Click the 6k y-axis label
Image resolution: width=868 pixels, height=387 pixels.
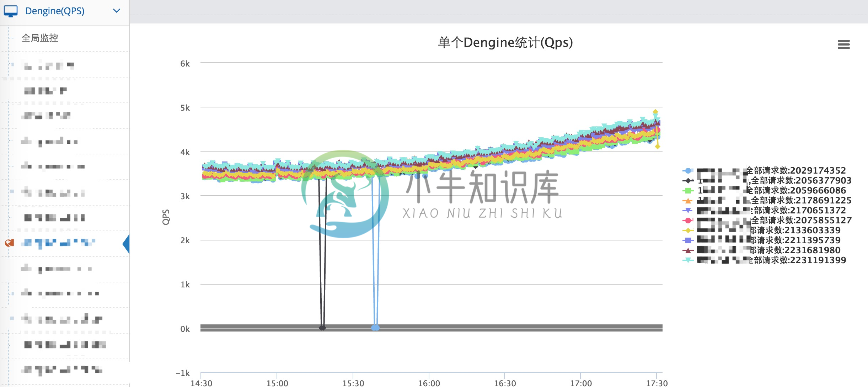185,64
